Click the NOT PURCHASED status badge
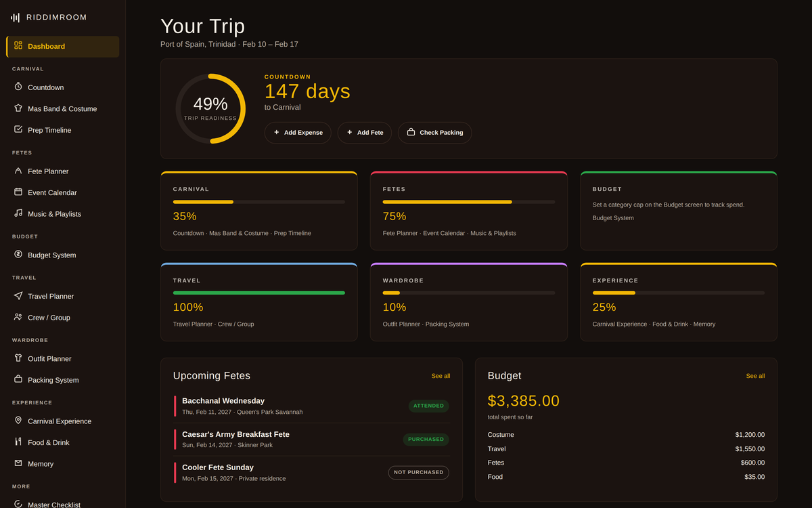Viewport: 812px width, 508px height. click(x=418, y=472)
